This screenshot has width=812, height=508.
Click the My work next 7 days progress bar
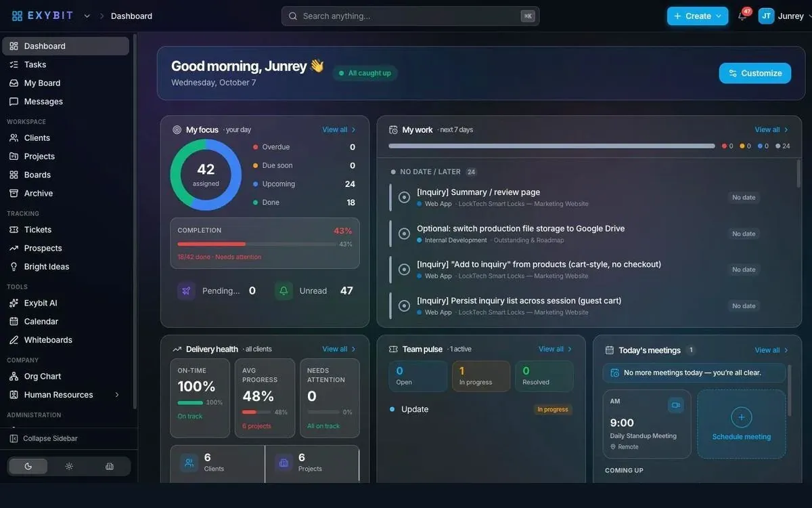pyautogui.click(x=551, y=146)
